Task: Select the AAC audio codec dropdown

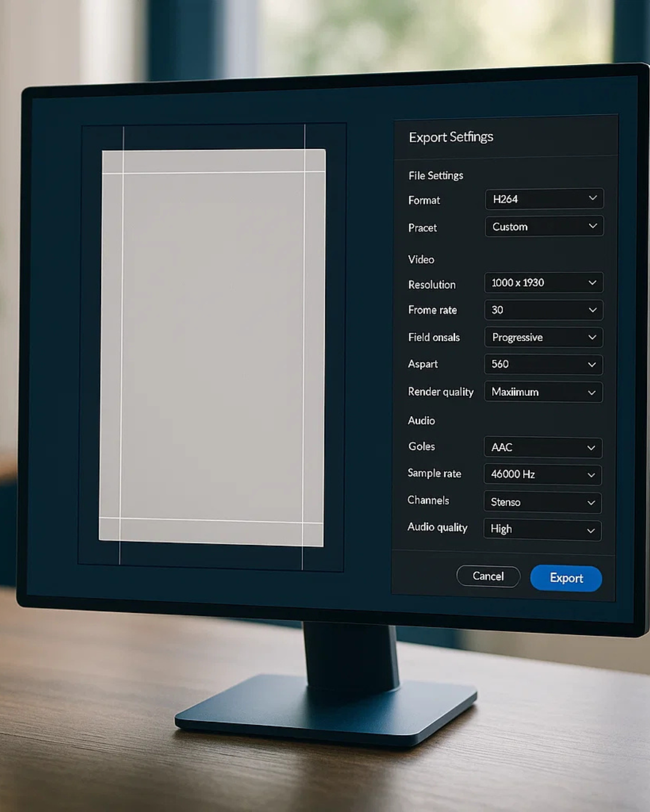Action: pyautogui.click(x=541, y=448)
